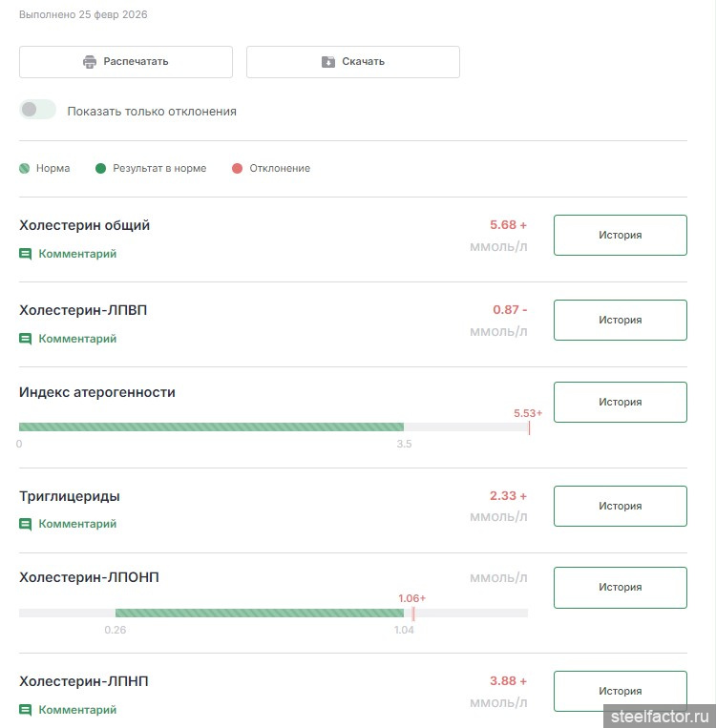
Task: Click the striped green Норма legend dot
Action: (24, 169)
